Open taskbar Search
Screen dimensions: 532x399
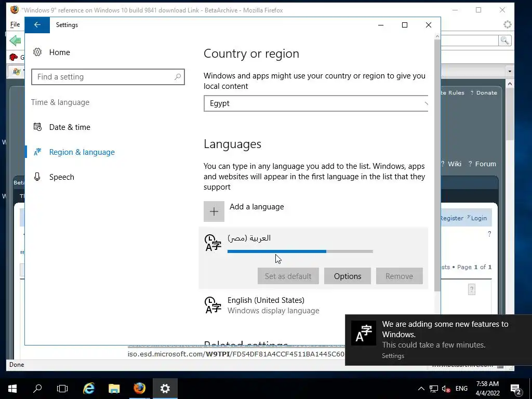(37, 389)
